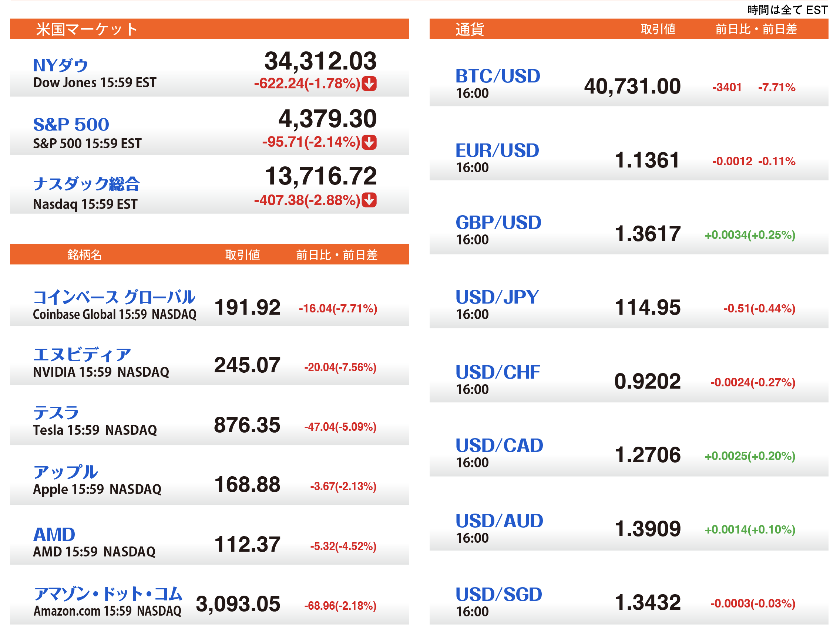This screenshot has height=633, width=840.
Task: Click the red down arrow beside NY Dow change
Action: [369, 84]
